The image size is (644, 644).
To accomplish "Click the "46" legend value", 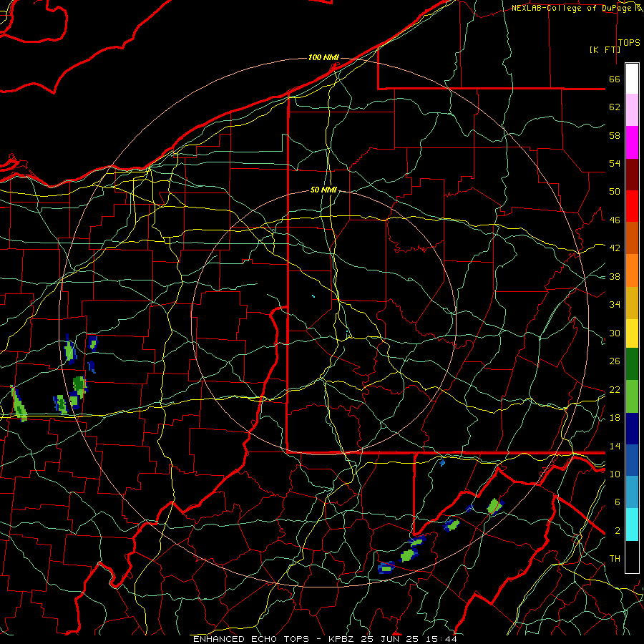I will tap(615, 220).
